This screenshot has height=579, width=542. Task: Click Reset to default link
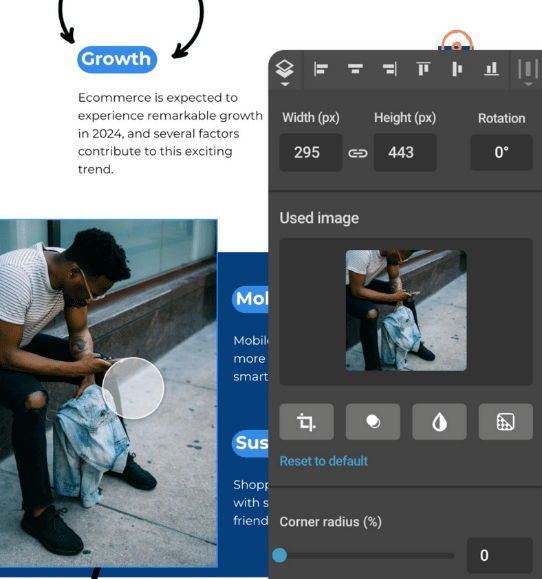[323, 461]
